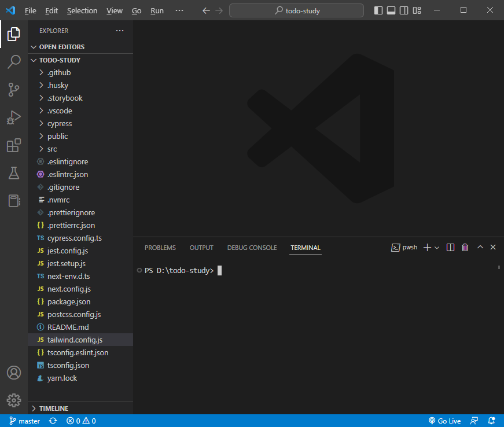The image size is (504, 427).
Task: Click the Customize Layout icon
Action: (x=417, y=10)
